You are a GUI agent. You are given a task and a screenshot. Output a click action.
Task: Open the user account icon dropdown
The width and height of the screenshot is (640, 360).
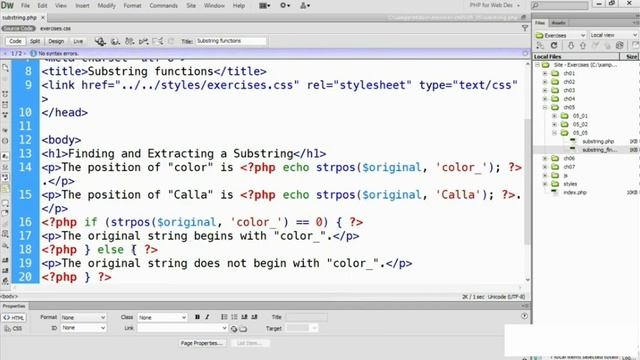pyautogui.click(x=305, y=6)
